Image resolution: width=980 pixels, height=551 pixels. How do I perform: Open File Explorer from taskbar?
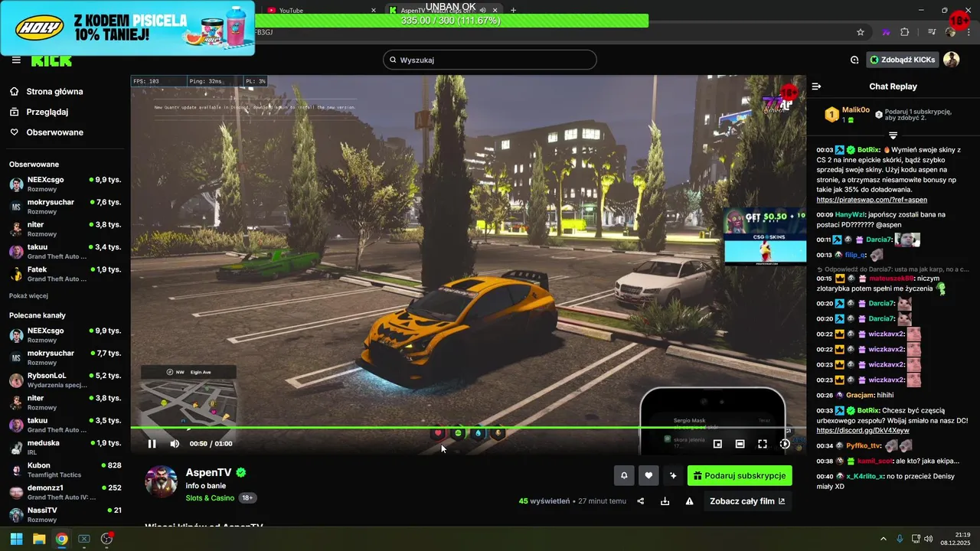[x=39, y=539]
